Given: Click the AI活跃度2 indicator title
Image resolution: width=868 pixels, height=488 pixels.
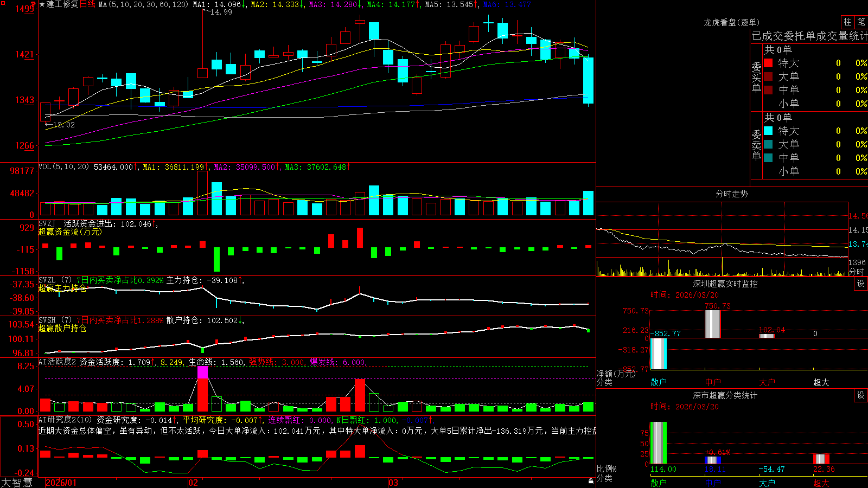Looking at the screenshot, I should (58, 362).
